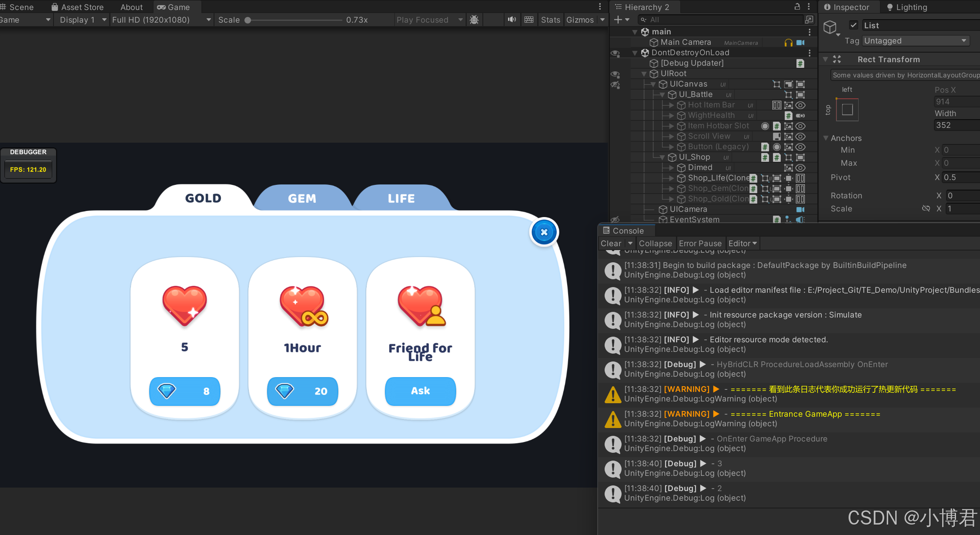Lock the Hierarchy panel with padlock icon
The width and height of the screenshot is (980, 535).
[x=797, y=7]
